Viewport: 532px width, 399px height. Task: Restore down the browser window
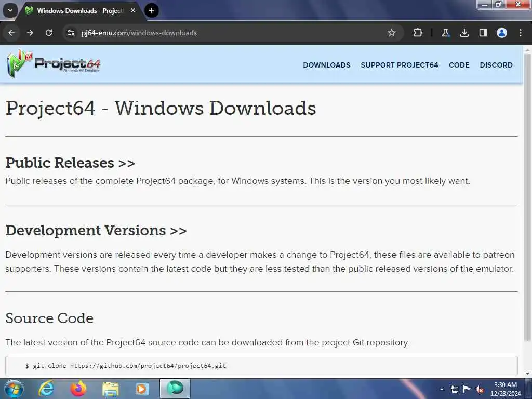point(498,4)
